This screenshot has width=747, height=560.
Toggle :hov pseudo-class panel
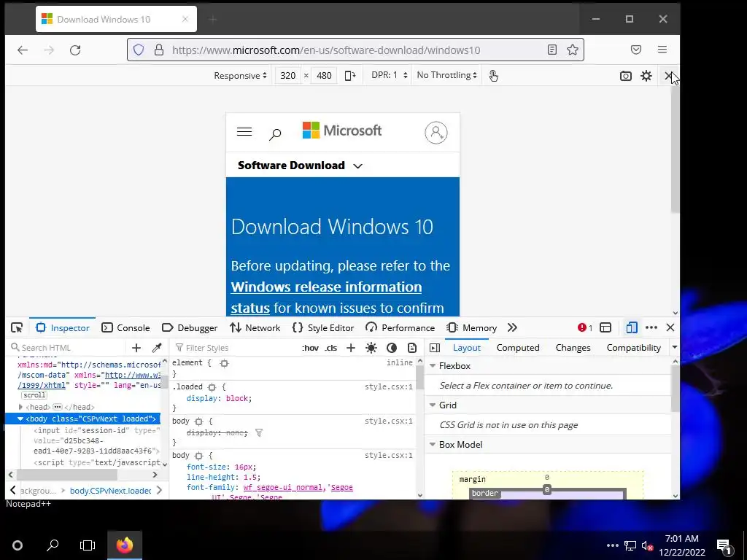pyautogui.click(x=311, y=348)
